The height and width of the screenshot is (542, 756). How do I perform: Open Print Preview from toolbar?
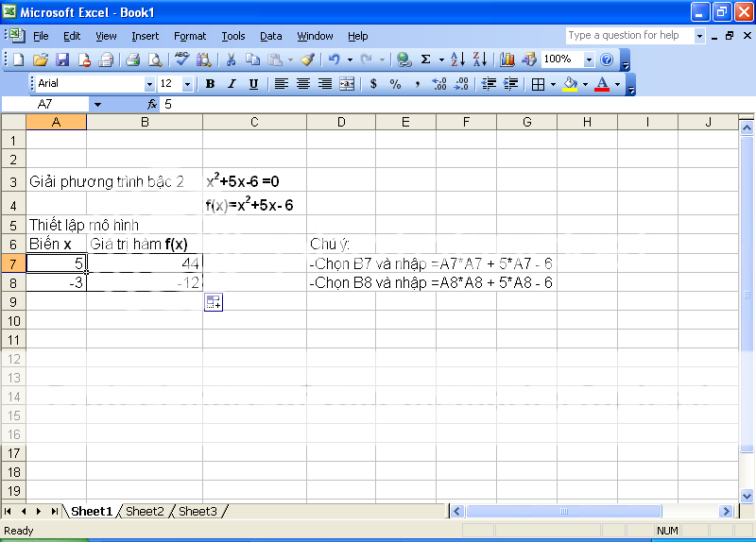point(154,59)
